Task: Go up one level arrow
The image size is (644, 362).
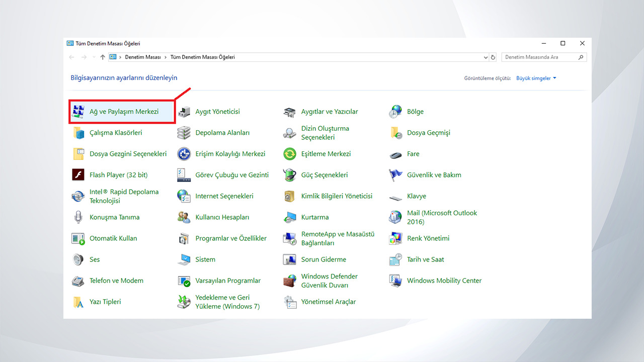Action: 103,57
